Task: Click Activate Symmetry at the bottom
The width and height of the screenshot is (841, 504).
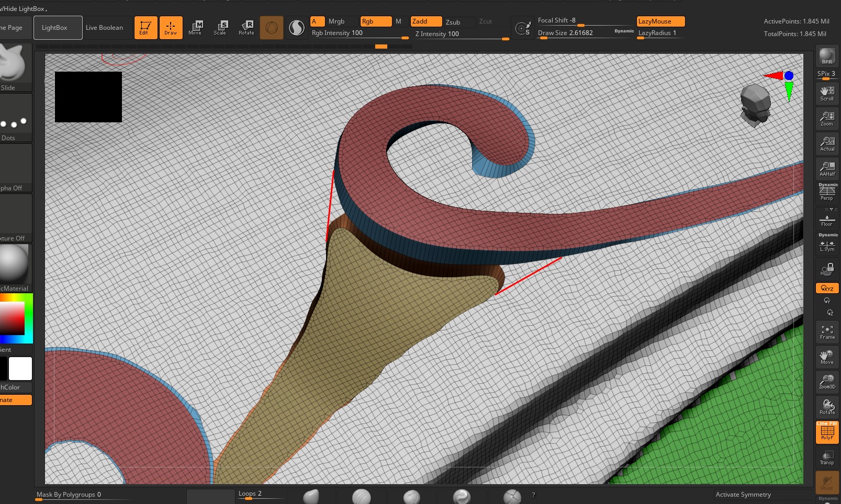Action: pos(743,494)
